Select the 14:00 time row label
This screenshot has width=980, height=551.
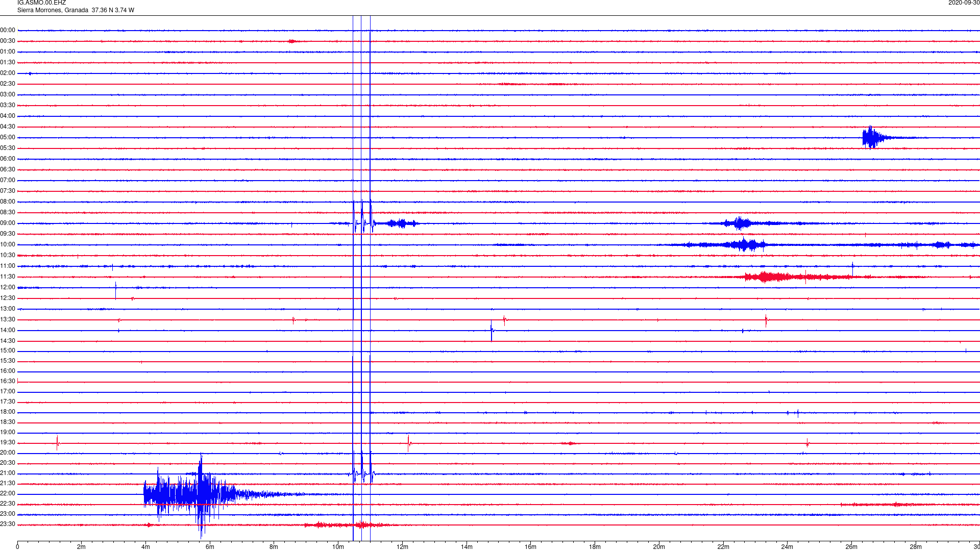[x=8, y=330]
